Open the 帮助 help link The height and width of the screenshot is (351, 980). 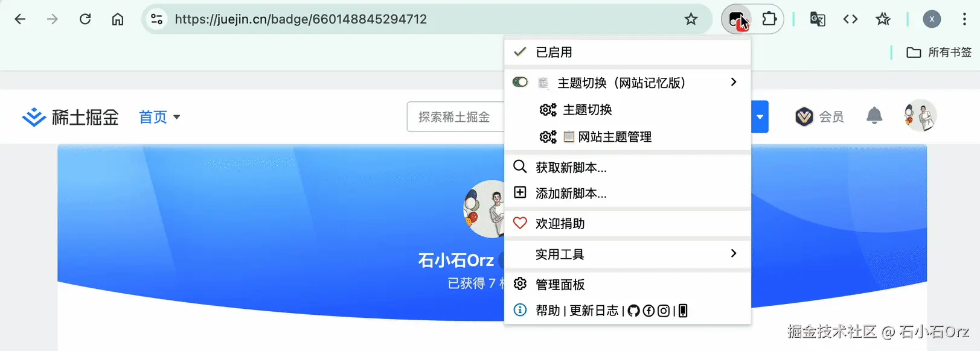pos(548,311)
